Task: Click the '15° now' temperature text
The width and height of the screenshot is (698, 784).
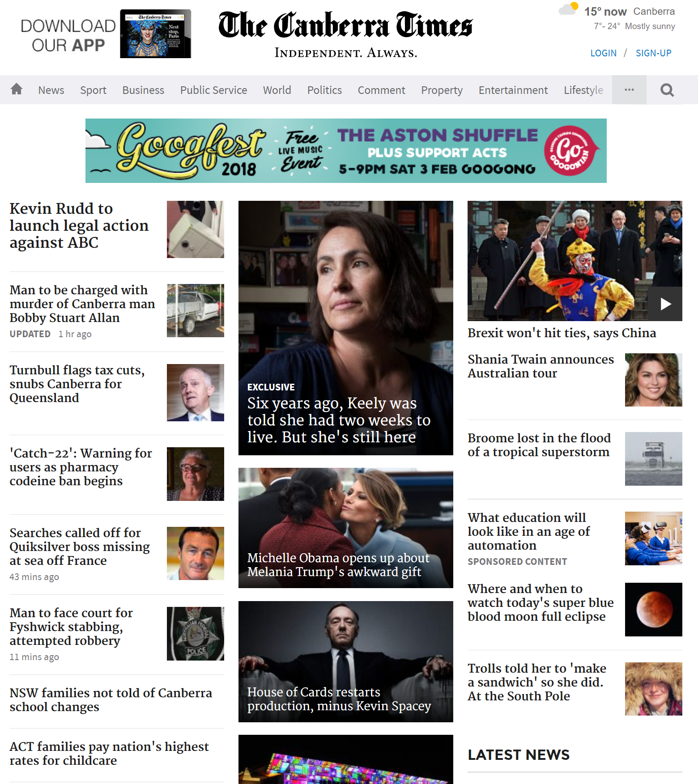Action: coord(605,12)
